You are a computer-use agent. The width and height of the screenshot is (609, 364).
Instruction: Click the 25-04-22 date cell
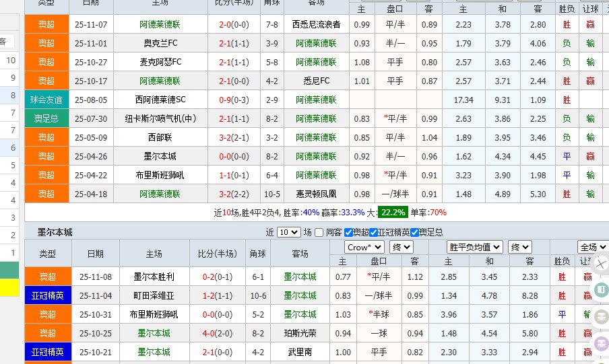click(91, 175)
